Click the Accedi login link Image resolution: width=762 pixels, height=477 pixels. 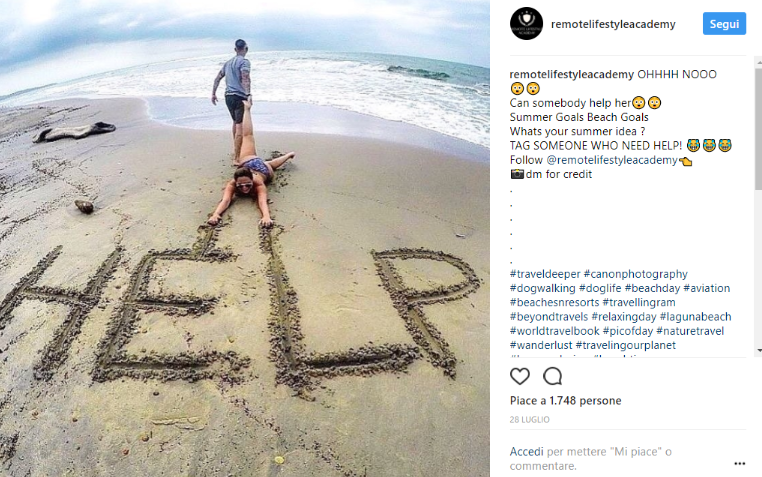pos(526,452)
